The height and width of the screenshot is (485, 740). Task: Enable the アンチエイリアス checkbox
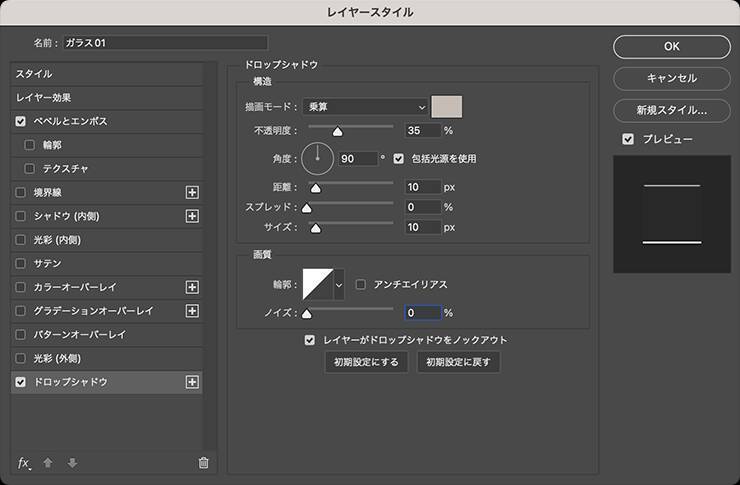[362, 285]
